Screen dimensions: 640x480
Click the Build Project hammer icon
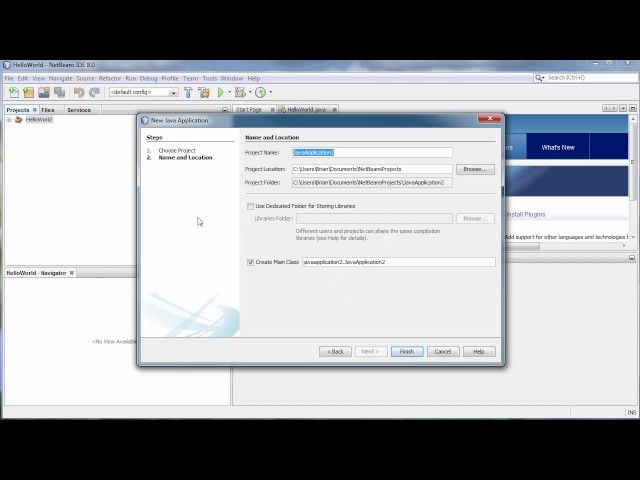click(x=188, y=92)
